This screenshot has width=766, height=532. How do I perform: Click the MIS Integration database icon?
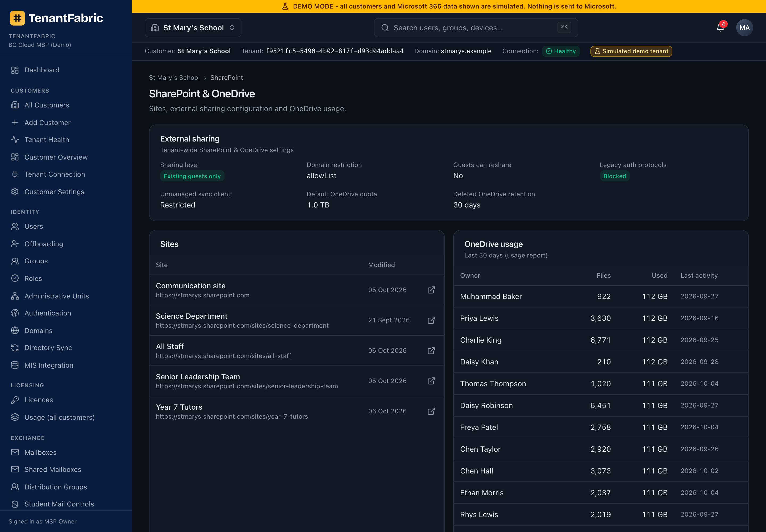click(15, 365)
